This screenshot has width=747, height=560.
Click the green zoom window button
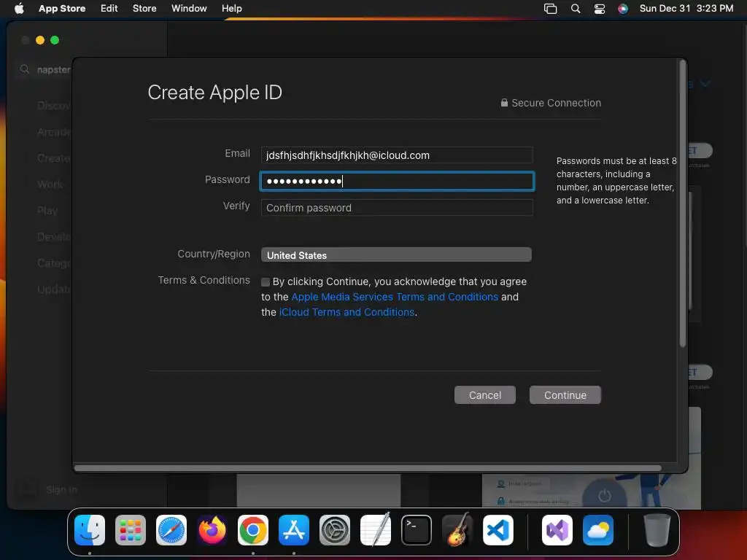55,40
